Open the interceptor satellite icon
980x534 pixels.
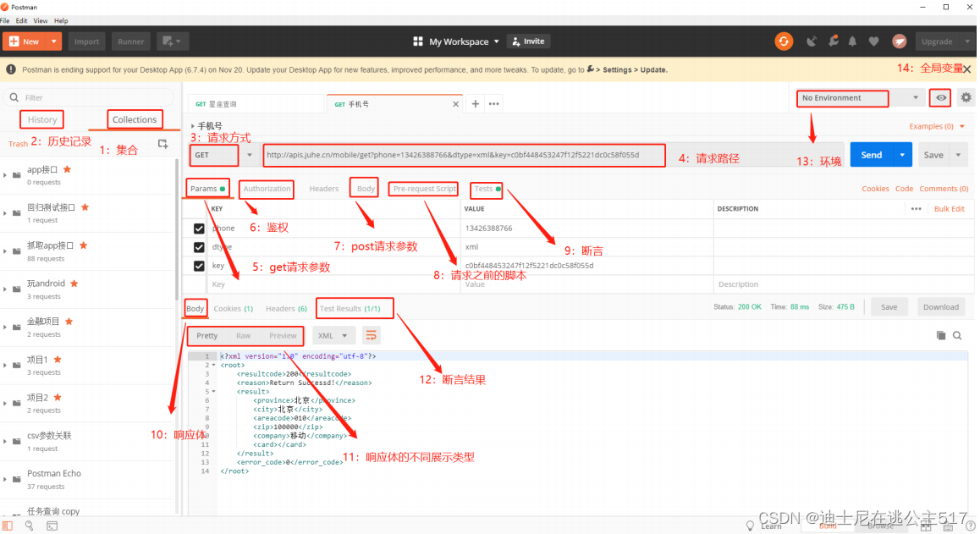(812, 41)
